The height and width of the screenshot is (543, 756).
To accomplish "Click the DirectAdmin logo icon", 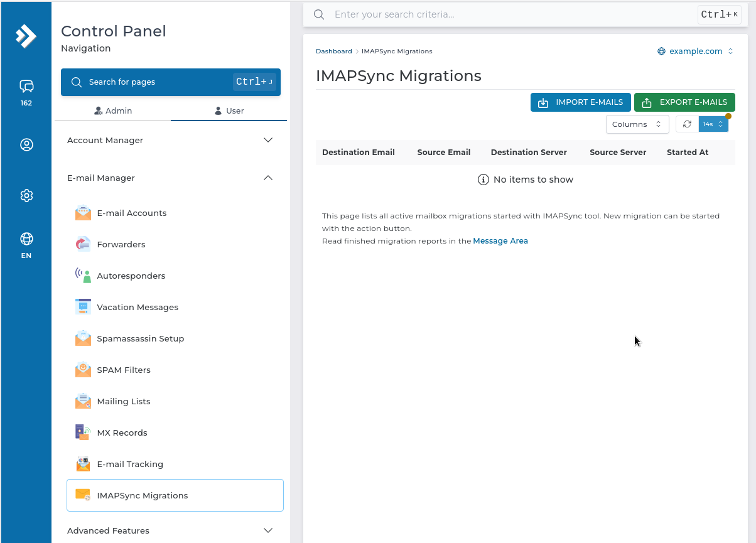I will [x=26, y=36].
